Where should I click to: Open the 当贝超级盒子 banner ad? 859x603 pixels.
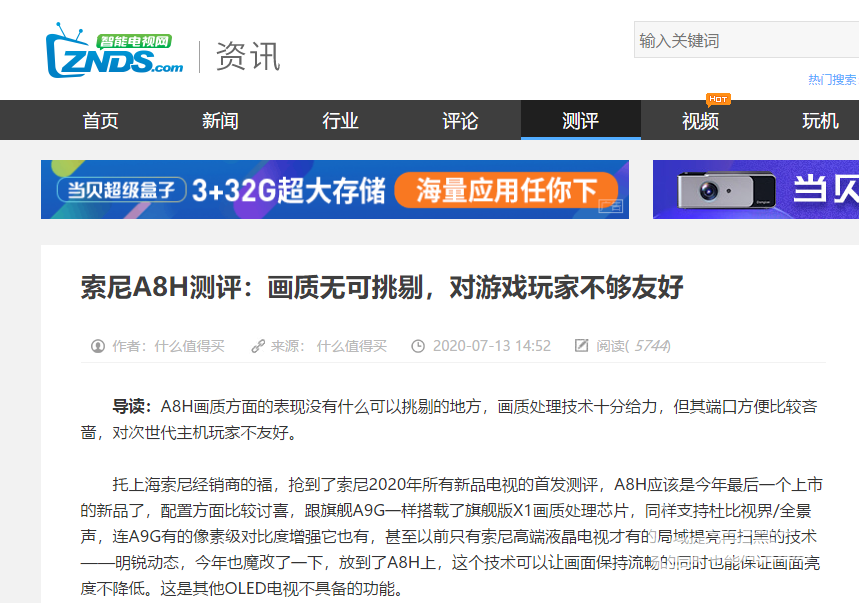click(x=335, y=189)
